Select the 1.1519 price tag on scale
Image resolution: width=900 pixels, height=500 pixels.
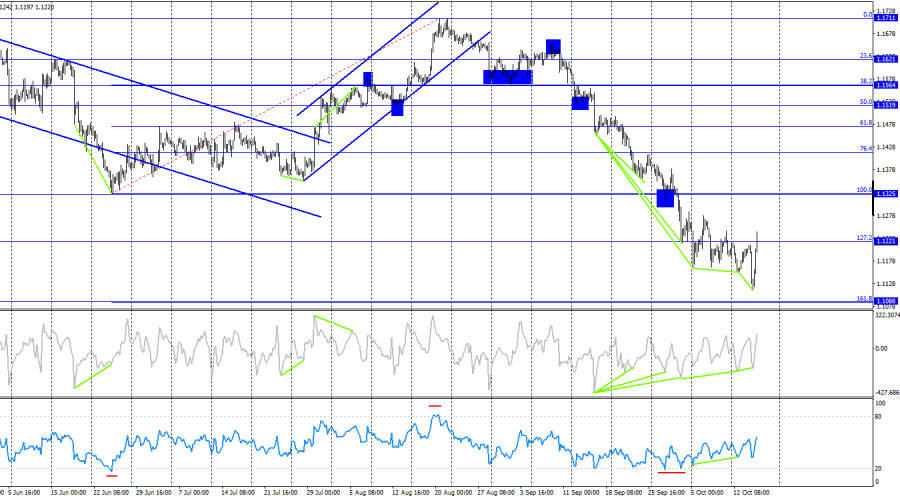885,105
